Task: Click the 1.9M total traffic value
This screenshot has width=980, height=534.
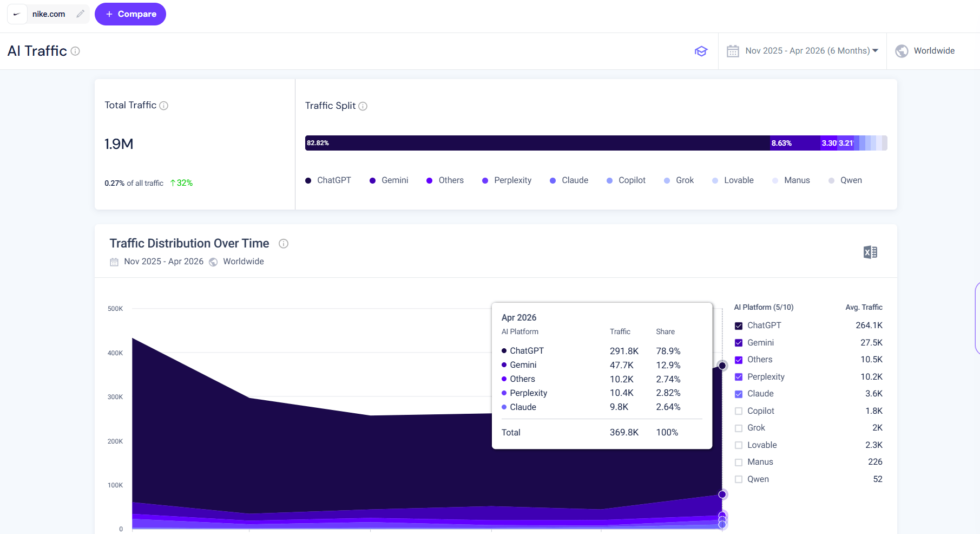Action: (x=119, y=144)
